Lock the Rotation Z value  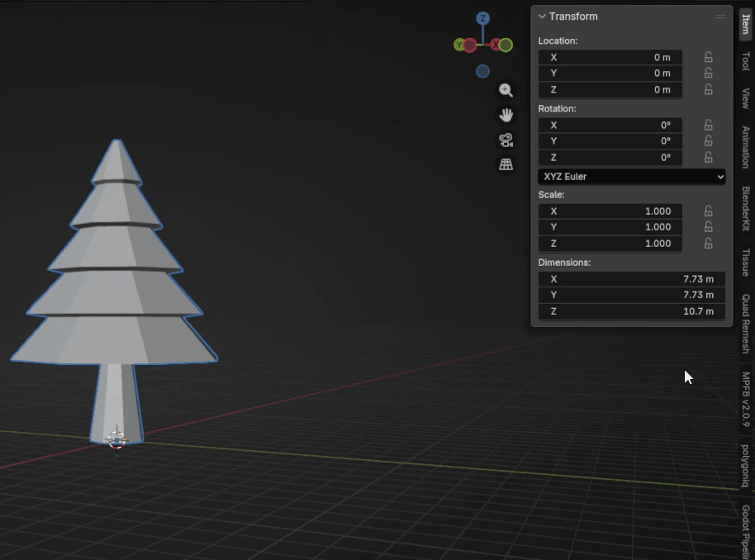(x=708, y=157)
